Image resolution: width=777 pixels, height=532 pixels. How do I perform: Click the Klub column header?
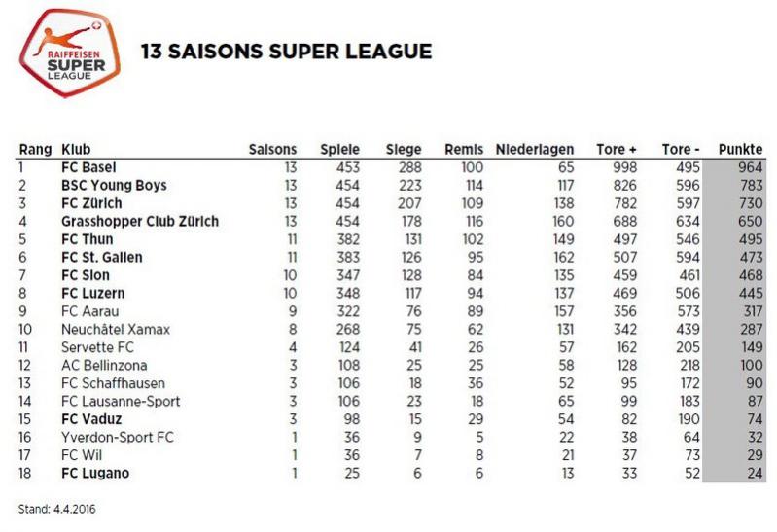[76, 149]
